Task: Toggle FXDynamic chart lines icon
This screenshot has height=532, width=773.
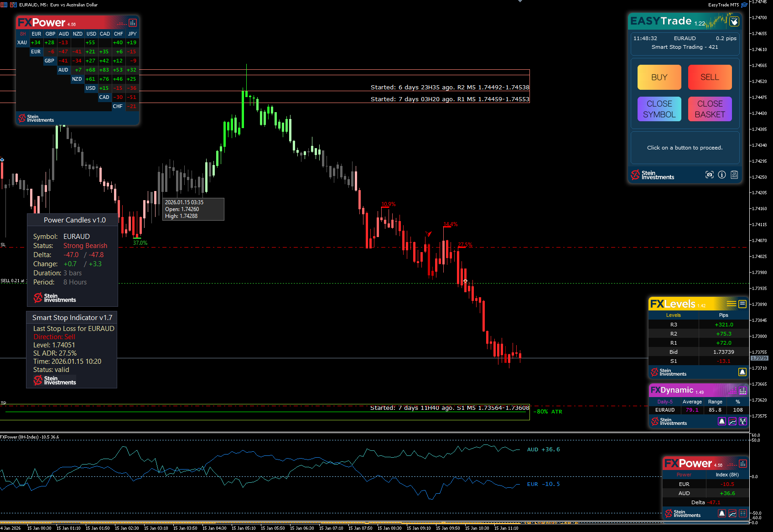Action: coord(732,422)
